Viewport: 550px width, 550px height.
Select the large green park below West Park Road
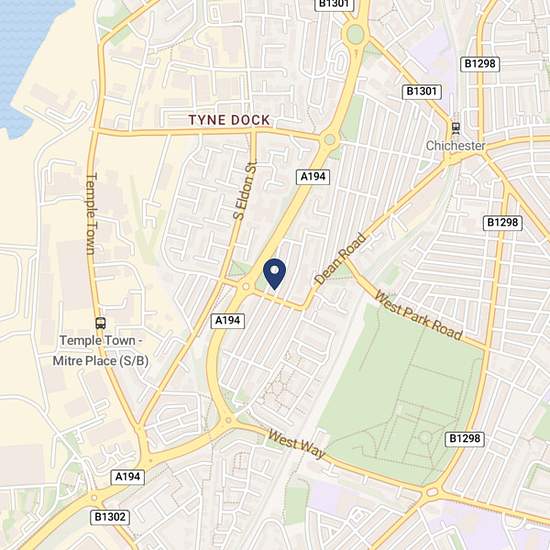coord(402,395)
